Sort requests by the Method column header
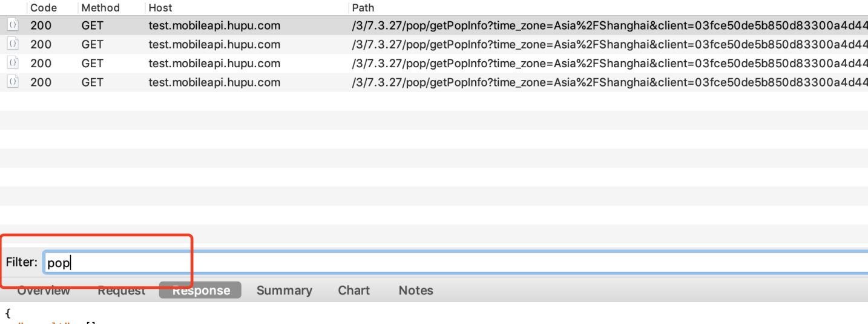This screenshot has height=324, width=868. pyautogui.click(x=100, y=8)
